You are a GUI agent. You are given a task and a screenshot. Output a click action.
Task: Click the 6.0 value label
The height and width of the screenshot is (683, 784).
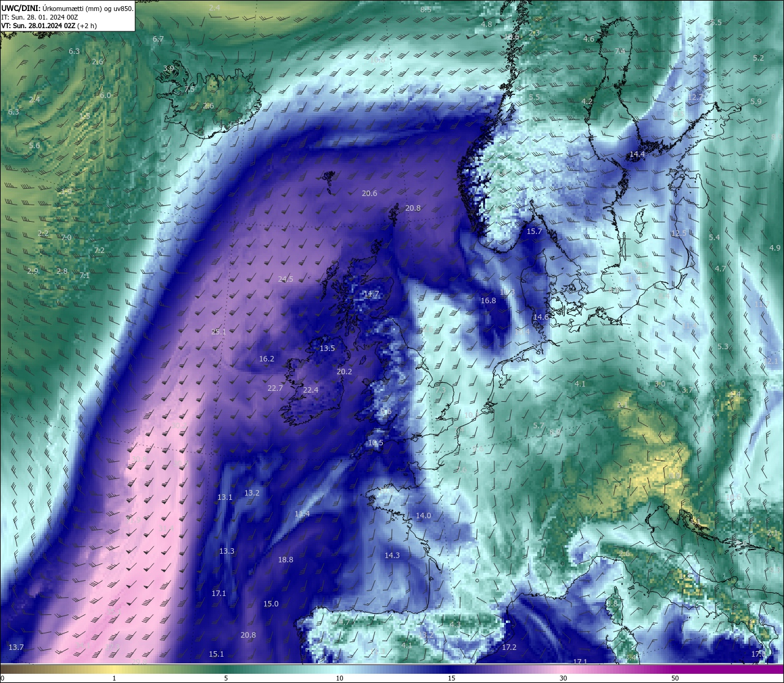click(105, 95)
